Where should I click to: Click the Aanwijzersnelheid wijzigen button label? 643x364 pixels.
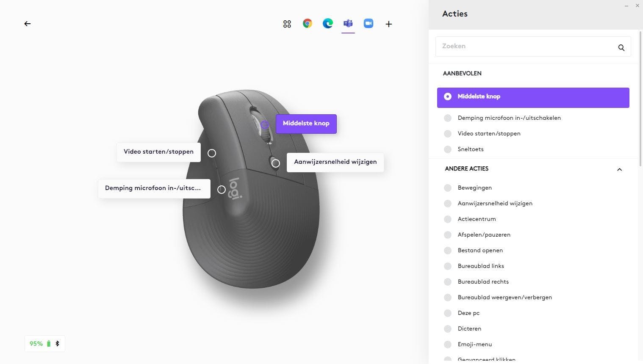335,162
